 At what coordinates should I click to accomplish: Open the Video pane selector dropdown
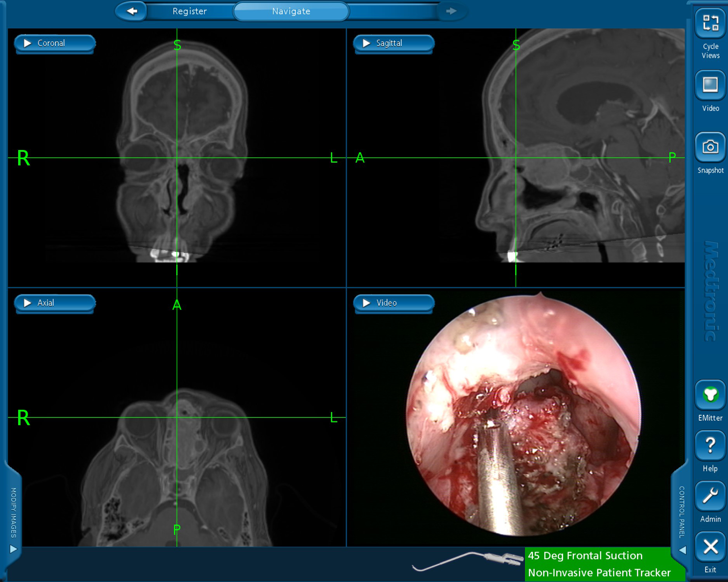pyautogui.click(x=394, y=303)
